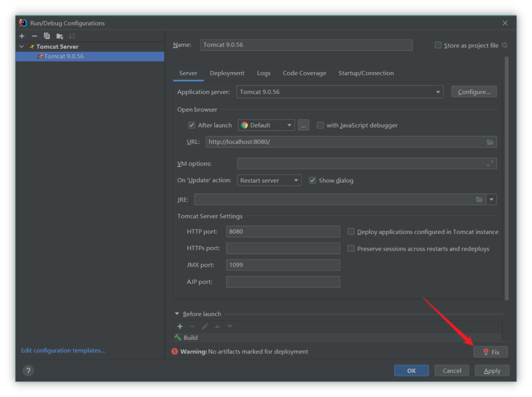Edit the Before launch task
Image resolution: width=532 pixels, height=397 pixels.
[x=205, y=326]
